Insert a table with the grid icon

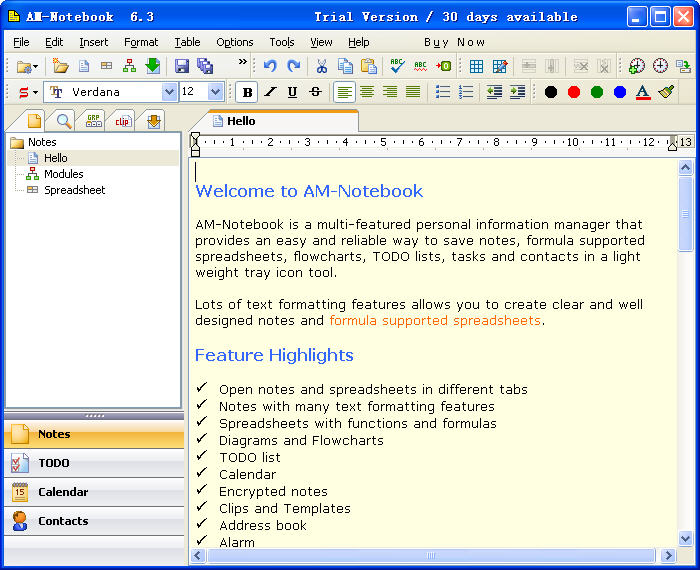tap(476, 66)
